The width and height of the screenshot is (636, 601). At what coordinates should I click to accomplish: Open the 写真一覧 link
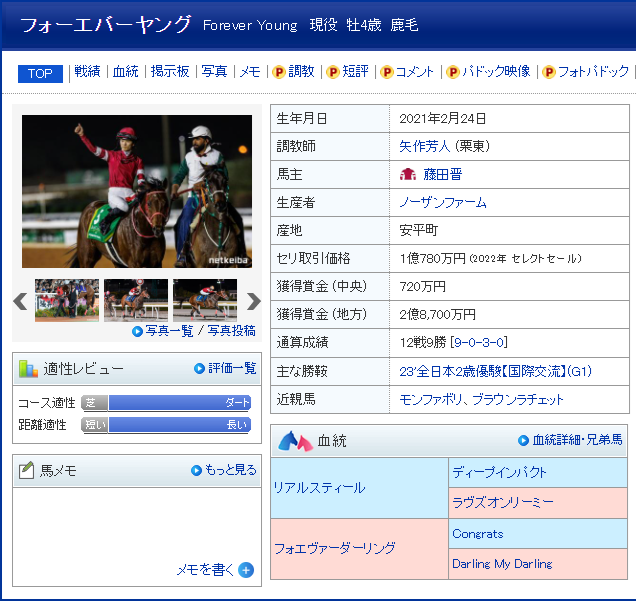pyautogui.click(x=169, y=331)
